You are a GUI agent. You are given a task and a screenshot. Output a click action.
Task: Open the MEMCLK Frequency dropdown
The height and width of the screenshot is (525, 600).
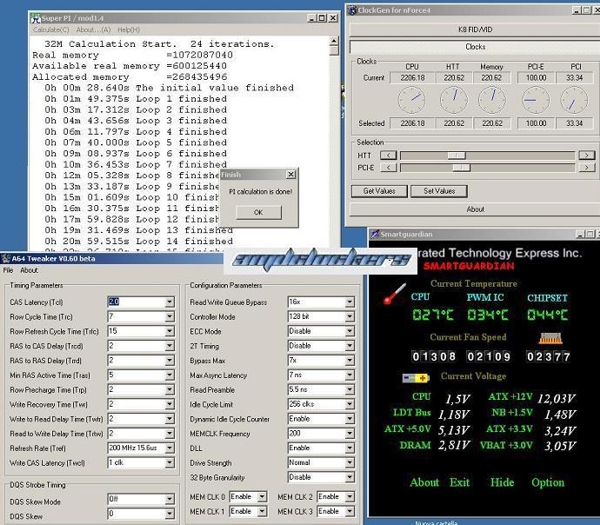pyautogui.click(x=349, y=434)
